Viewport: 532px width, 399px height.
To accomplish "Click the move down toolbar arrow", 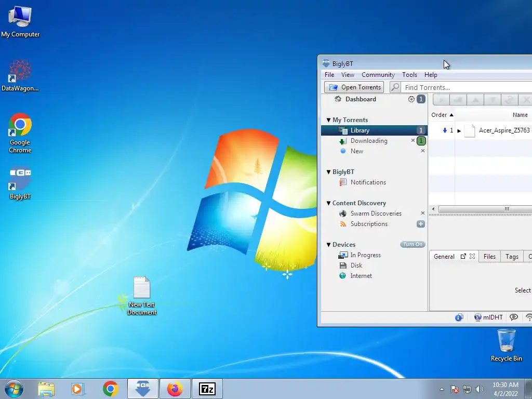I will pos(493,100).
